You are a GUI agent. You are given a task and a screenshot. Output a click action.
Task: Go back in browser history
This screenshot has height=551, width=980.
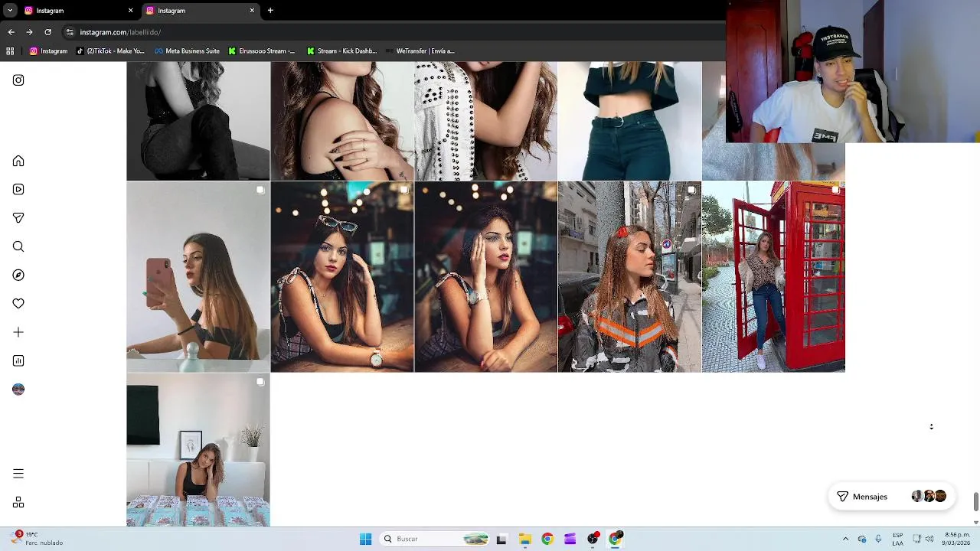(11, 32)
